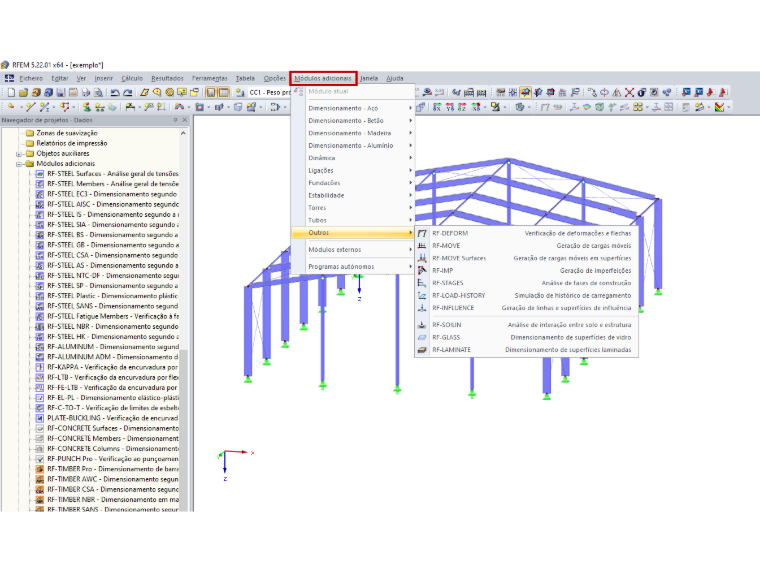The height and width of the screenshot is (570, 760).
Task: Select RF-STEEL AISC tree item
Action: point(112,204)
